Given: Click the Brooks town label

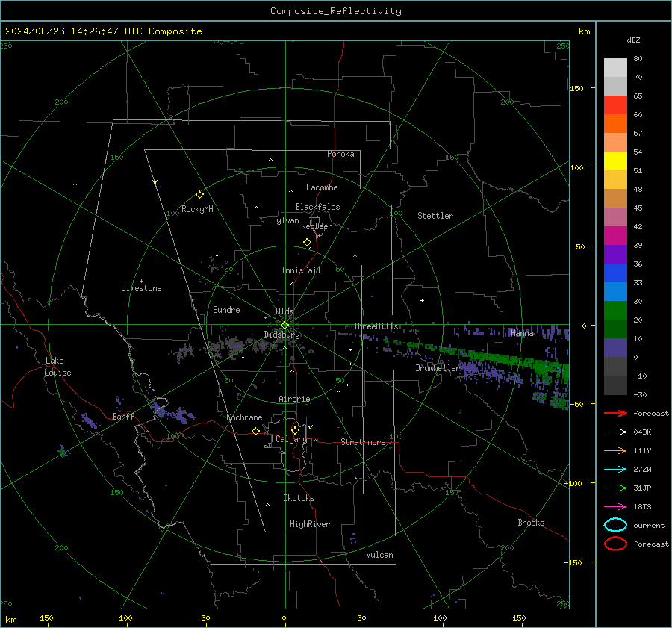Looking at the screenshot, I should (531, 523).
